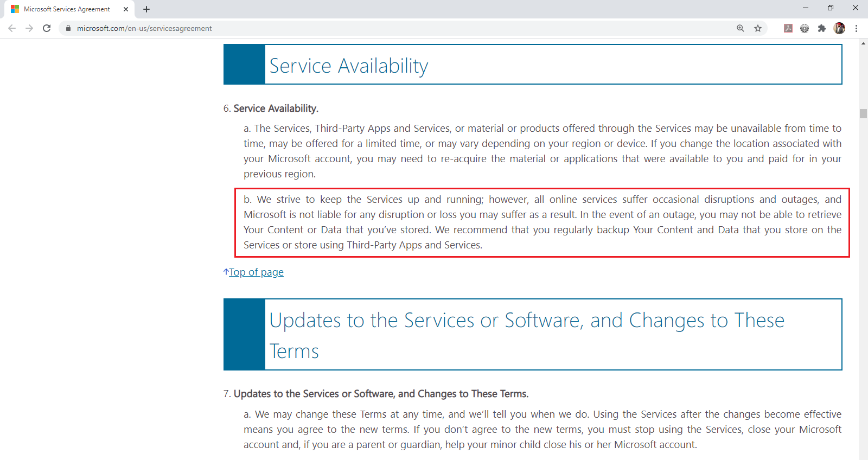Restore down the Chrome window
868x460 pixels.
831,8
